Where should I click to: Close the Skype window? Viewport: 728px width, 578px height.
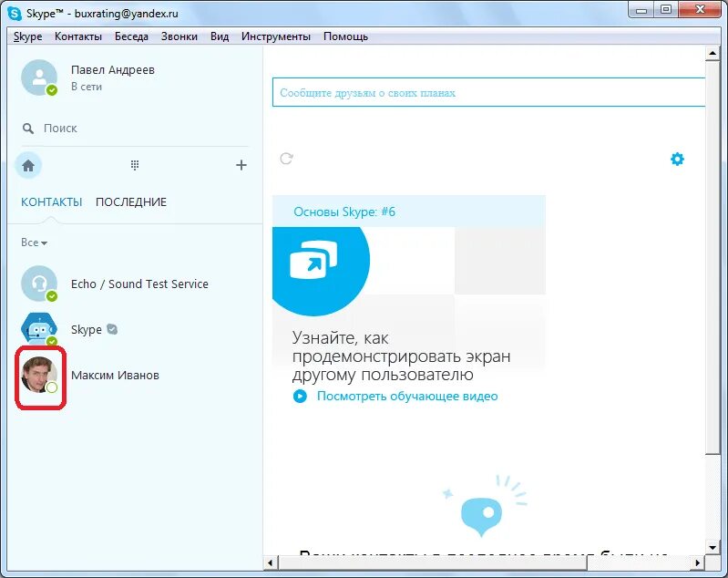pyautogui.click(x=700, y=10)
